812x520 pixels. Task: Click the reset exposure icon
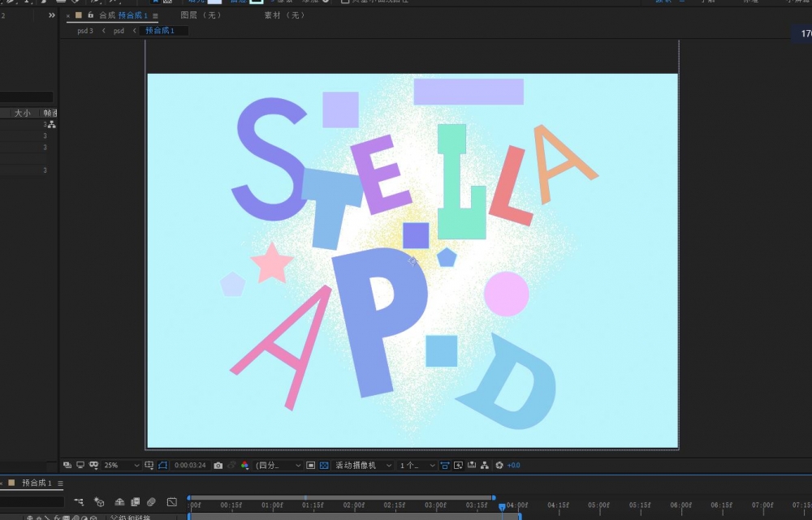(x=499, y=466)
